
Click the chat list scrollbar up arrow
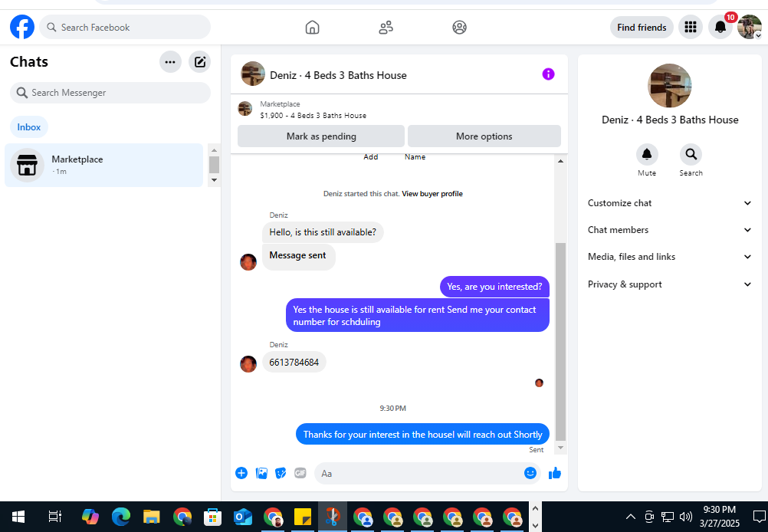coord(214,150)
